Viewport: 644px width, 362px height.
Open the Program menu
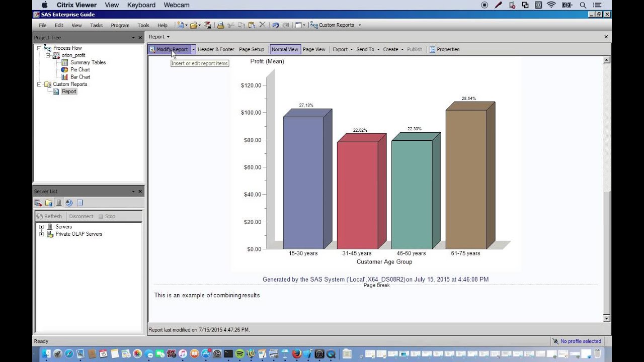(120, 25)
